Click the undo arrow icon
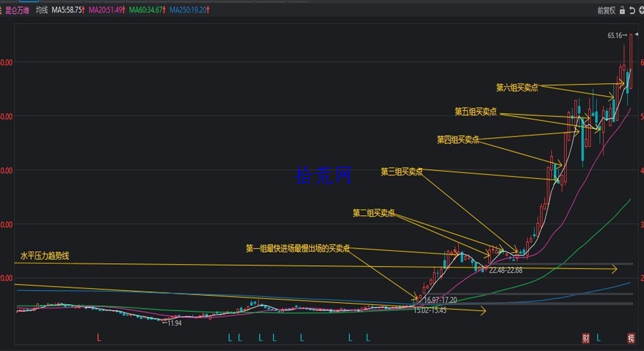This screenshot has width=644, height=351. (x=632, y=10)
